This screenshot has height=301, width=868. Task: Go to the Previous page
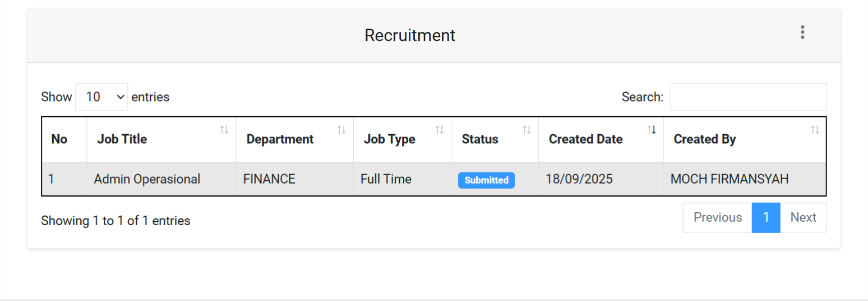[x=717, y=217]
